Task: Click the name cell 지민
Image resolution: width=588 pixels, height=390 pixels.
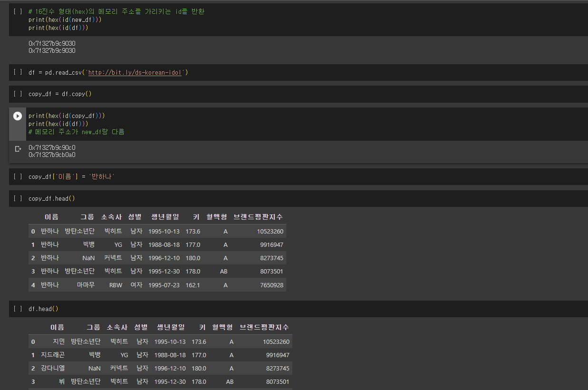Action: [59, 341]
